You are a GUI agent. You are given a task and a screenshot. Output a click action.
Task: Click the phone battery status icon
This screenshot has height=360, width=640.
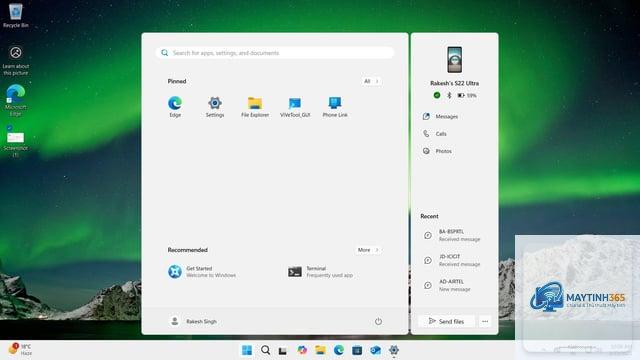pyautogui.click(x=461, y=95)
